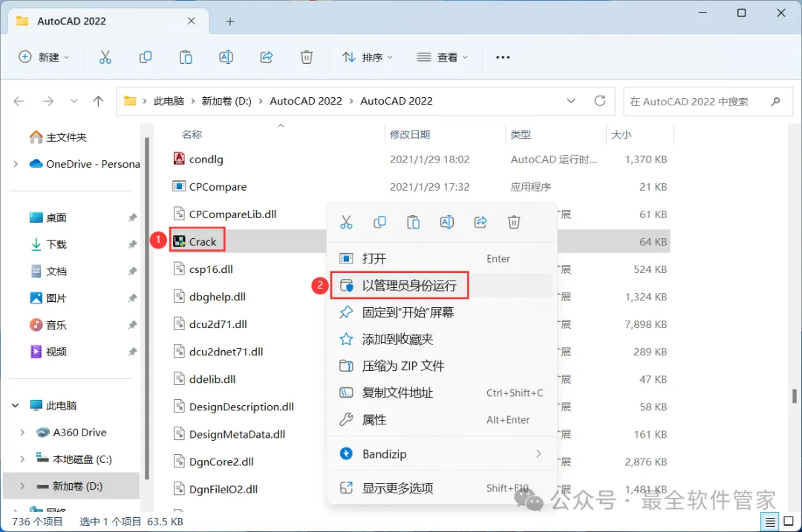The width and height of the screenshot is (802, 532).
Task: Choose 打开 in the context menu
Action: (441, 259)
